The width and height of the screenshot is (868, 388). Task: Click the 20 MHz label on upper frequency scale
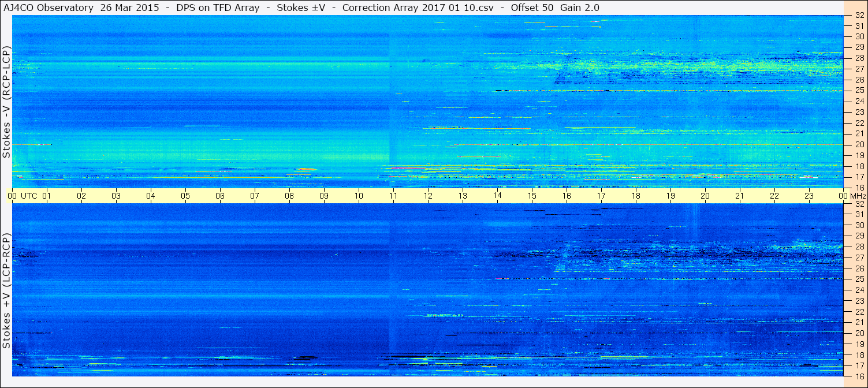click(859, 144)
